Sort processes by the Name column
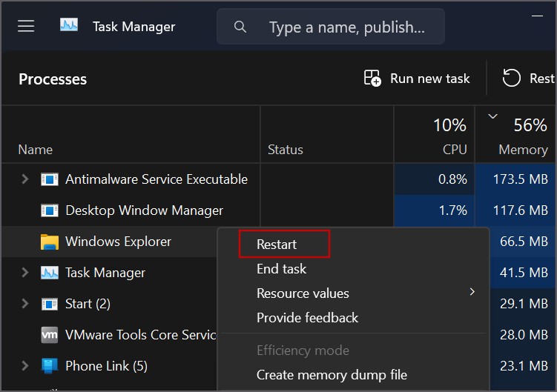Viewport: 557px width, 392px height. coord(131,135)
